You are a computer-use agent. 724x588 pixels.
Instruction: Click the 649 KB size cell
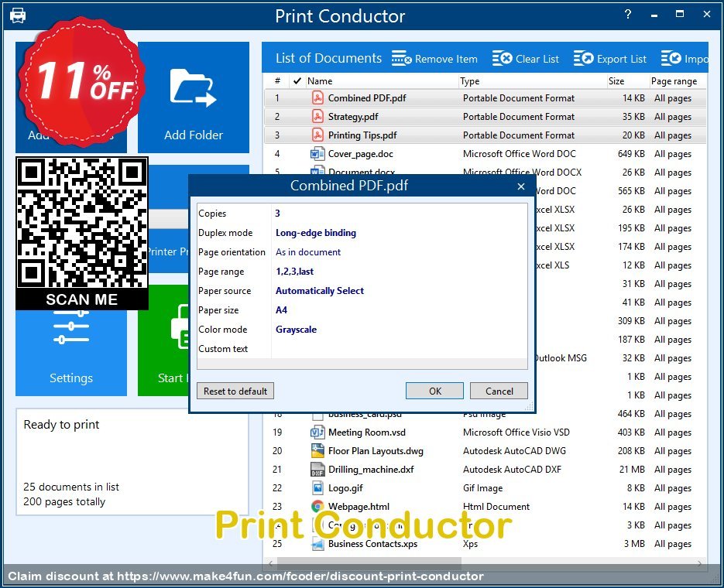pyautogui.click(x=631, y=153)
